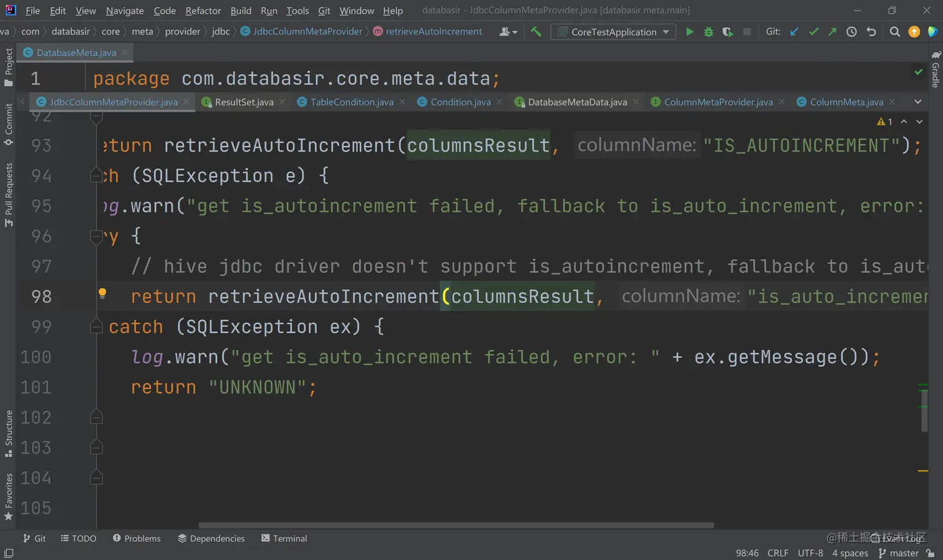Switch to the Condition.java tab
The width and height of the screenshot is (943, 560).
tap(460, 102)
